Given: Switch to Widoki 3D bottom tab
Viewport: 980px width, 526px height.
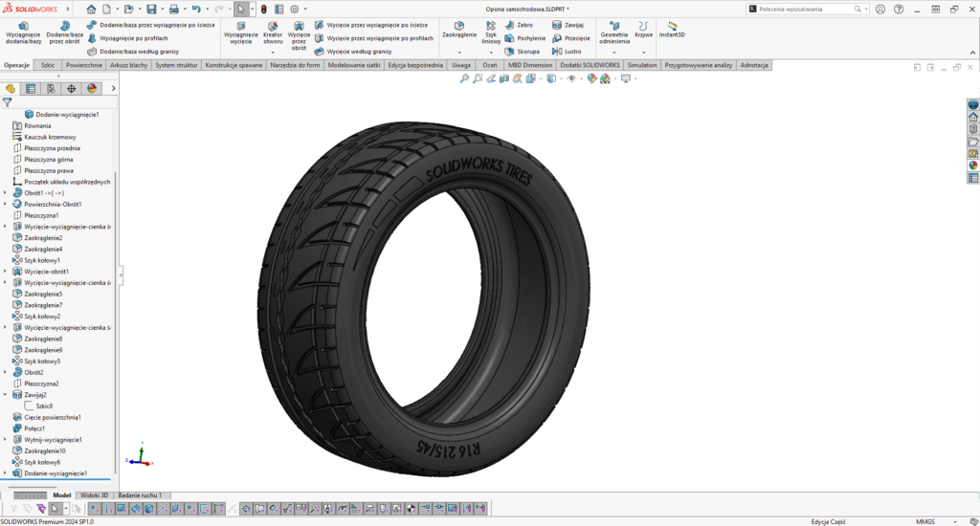Looking at the screenshot, I should (x=94, y=495).
